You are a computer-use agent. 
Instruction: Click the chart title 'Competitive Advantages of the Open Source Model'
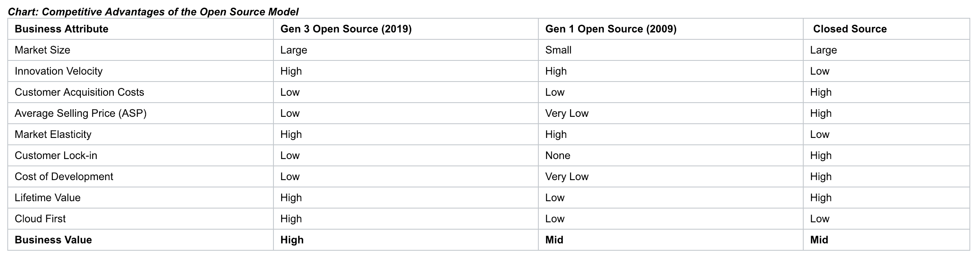pyautogui.click(x=153, y=12)
